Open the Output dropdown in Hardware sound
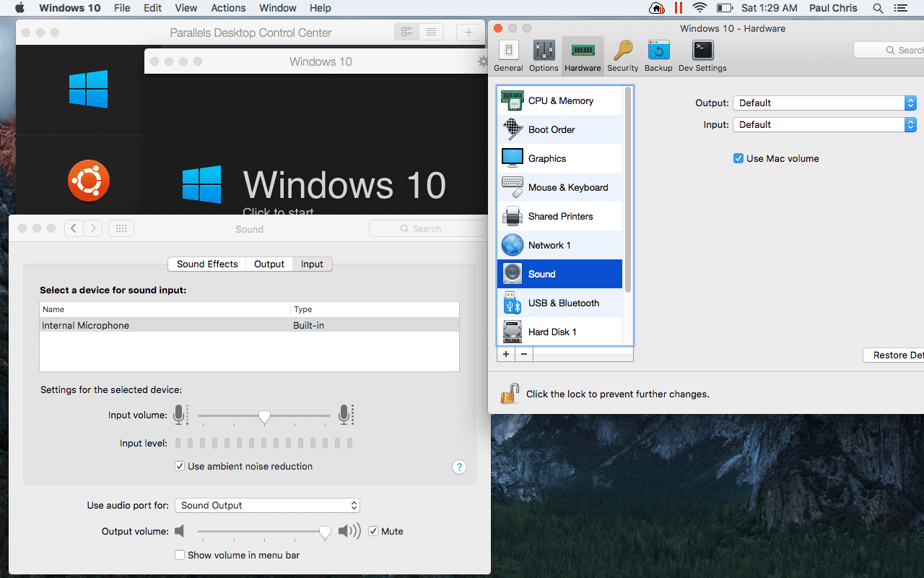 pos(824,103)
